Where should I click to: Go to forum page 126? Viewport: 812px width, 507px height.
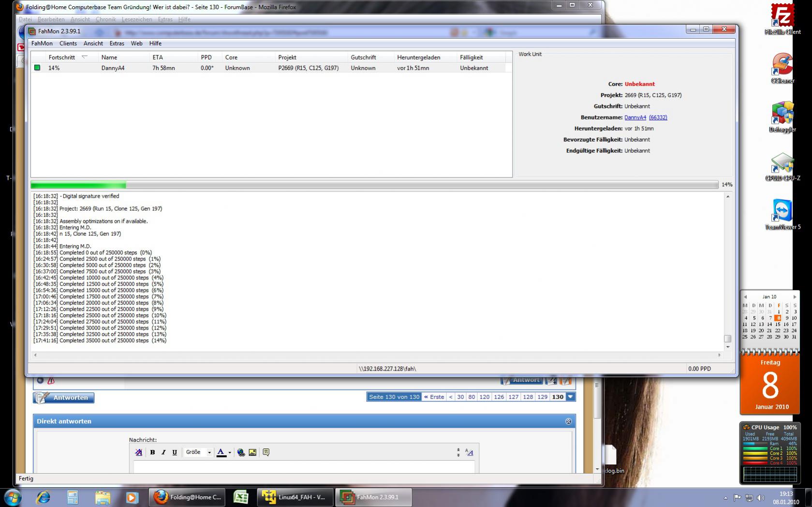(499, 397)
